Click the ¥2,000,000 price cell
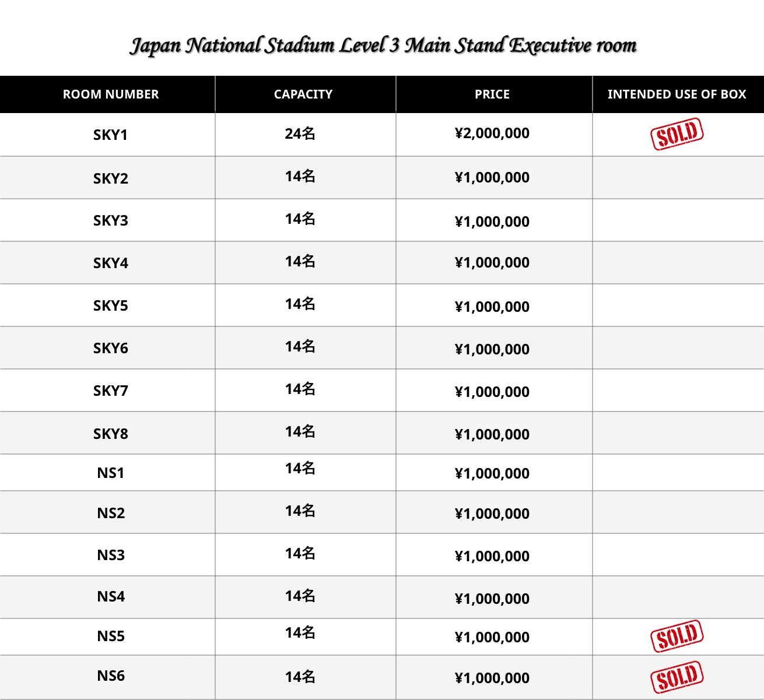This screenshot has height=700, width=764. point(492,133)
